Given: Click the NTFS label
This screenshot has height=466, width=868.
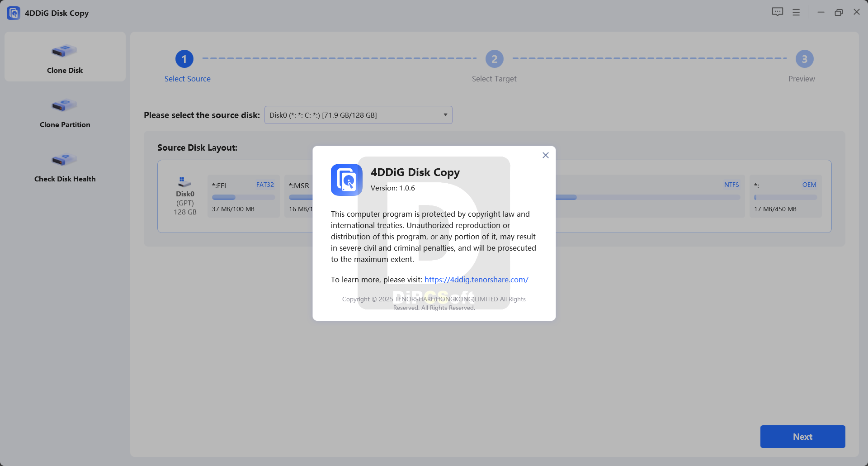Looking at the screenshot, I should [731, 185].
